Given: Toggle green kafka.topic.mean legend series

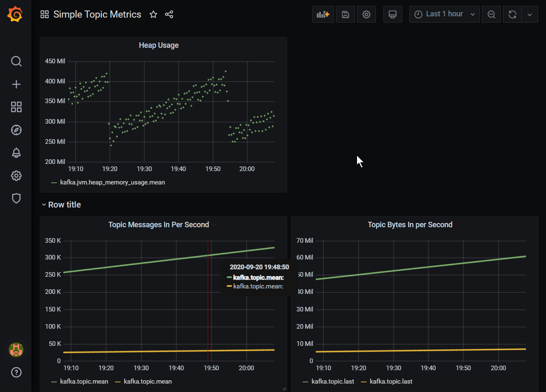Looking at the screenshot, I should pyautogui.click(x=84, y=382).
